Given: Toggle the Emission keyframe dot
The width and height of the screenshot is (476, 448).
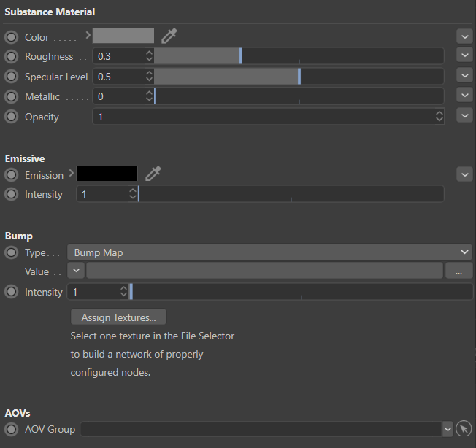Looking at the screenshot, I should coord(11,175).
